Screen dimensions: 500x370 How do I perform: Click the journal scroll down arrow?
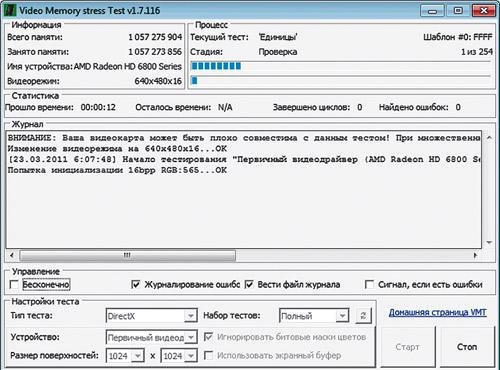click(489, 242)
